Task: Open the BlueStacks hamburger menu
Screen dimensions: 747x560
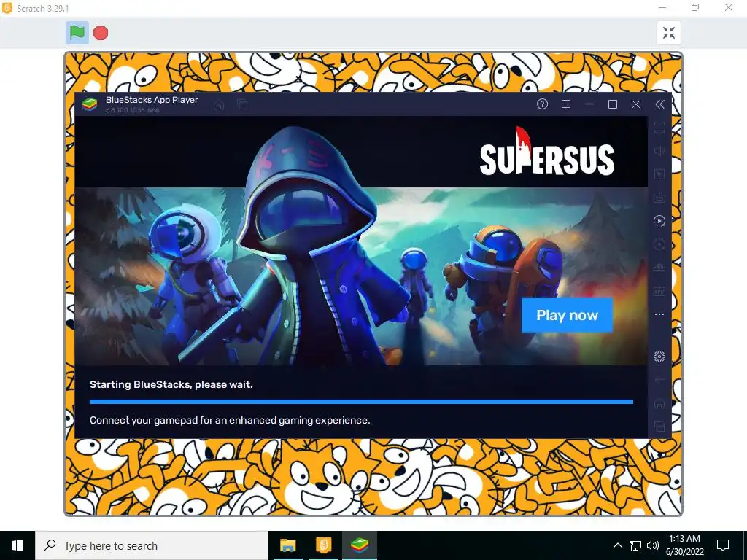Action: pyautogui.click(x=566, y=104)
